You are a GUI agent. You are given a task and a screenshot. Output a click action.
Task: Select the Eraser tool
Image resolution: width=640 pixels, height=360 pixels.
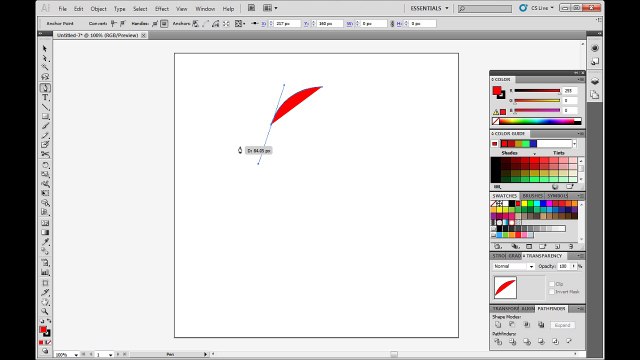coord(45,145)
